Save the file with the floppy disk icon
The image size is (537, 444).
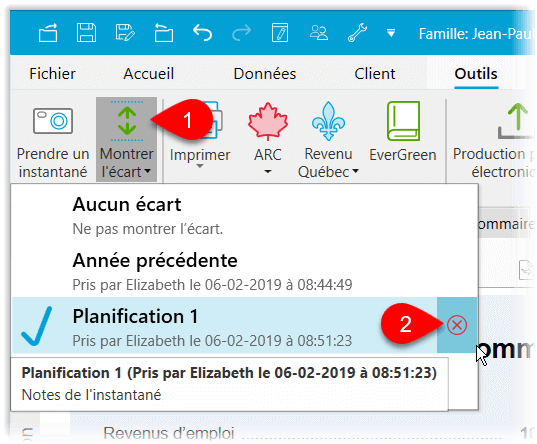click(x=86, y=33)
